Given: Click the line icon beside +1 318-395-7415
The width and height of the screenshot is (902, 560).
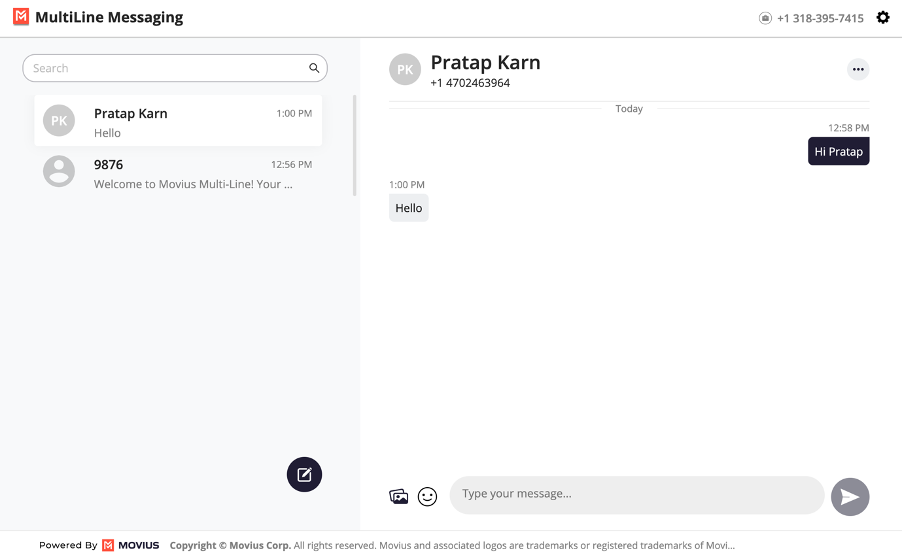Looking at the screenshot, I should (x=765, y=18).
